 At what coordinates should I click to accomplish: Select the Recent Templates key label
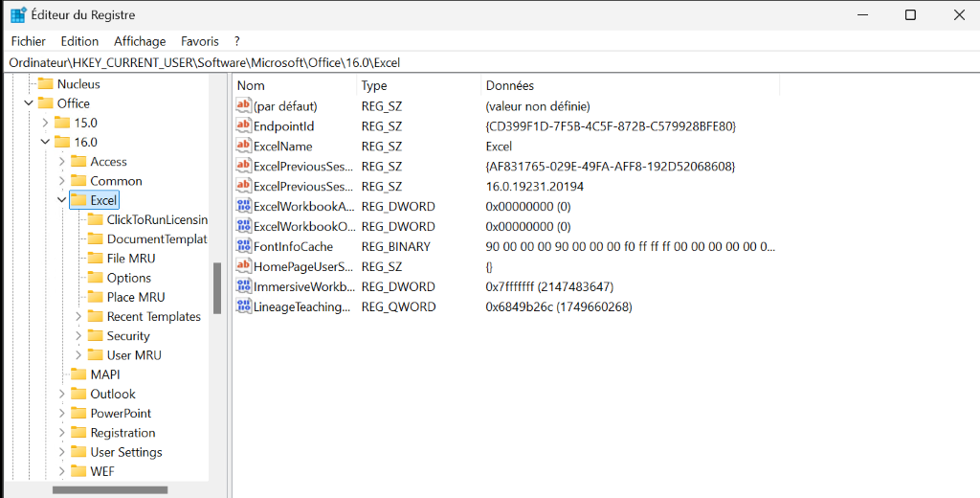pos(154,317)
